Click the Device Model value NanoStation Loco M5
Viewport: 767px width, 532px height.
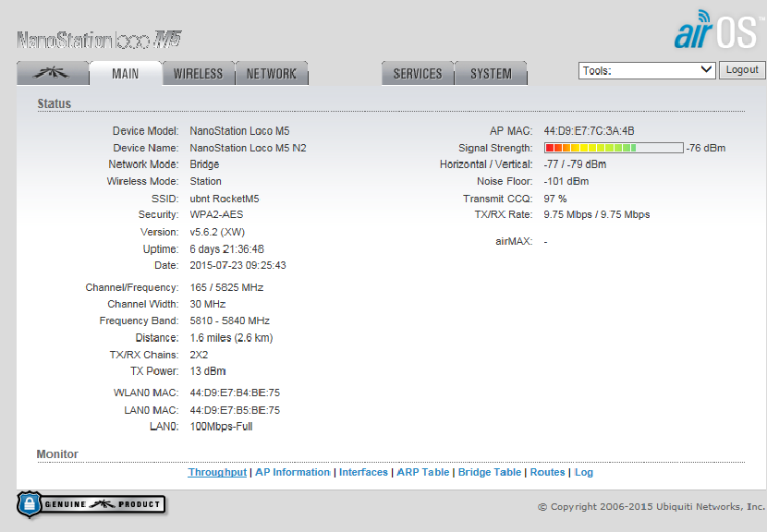pyautogui.click(x=239, y=131)
